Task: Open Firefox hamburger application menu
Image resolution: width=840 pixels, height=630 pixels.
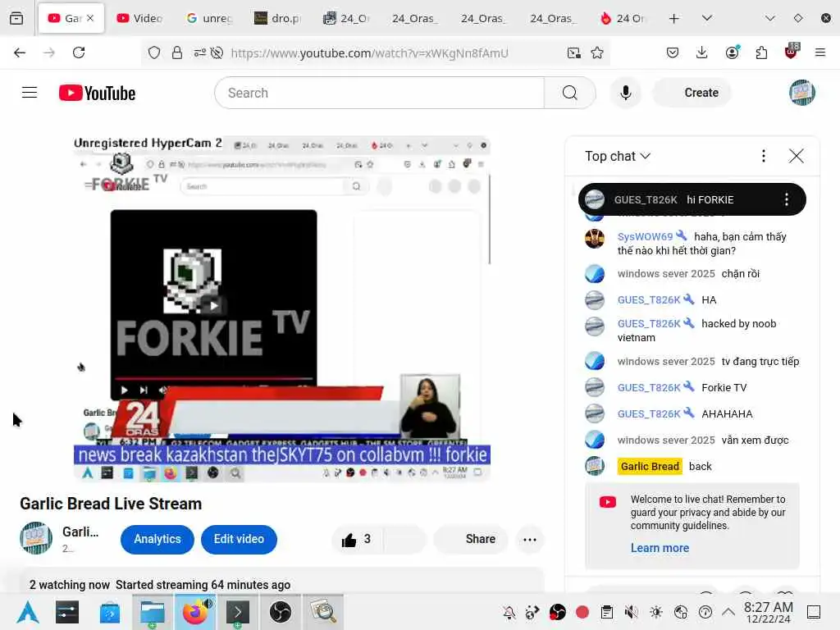Action: (x=820, y=52)
